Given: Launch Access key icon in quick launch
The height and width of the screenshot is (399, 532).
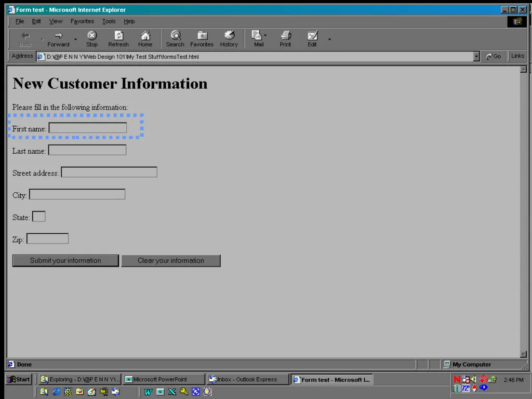Looking at the screenshot, I should pyautogui.click(x=184, y=392).
